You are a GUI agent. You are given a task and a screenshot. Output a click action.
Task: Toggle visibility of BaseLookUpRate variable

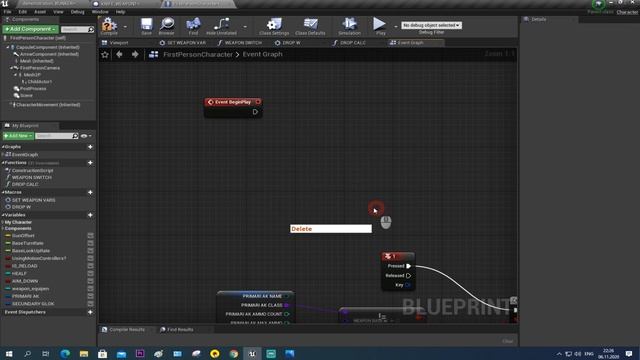(x=91, y=251)
